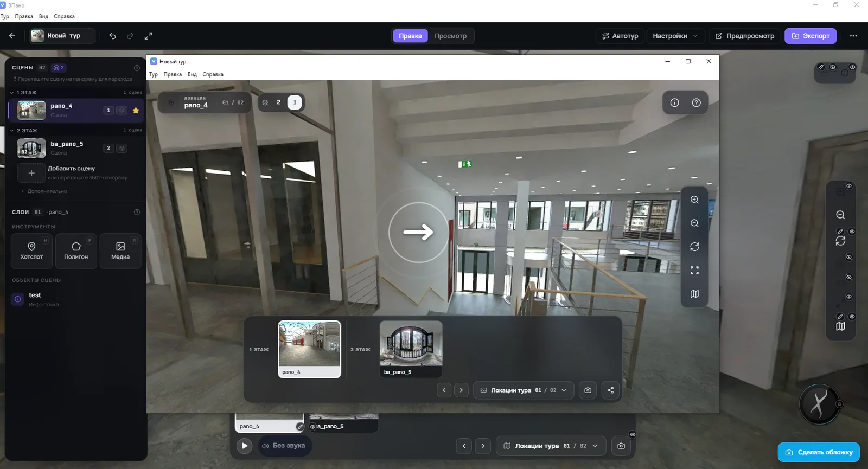
Task: Open Вид menu in the Новый тур preview window
Action: coord(192,74)
